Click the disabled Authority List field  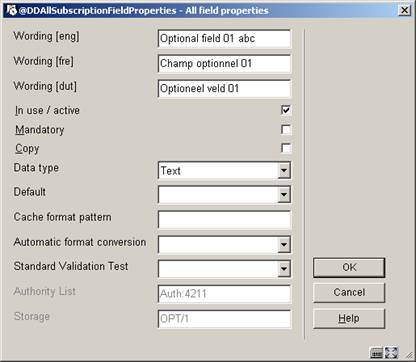click(x=224, y=294)
